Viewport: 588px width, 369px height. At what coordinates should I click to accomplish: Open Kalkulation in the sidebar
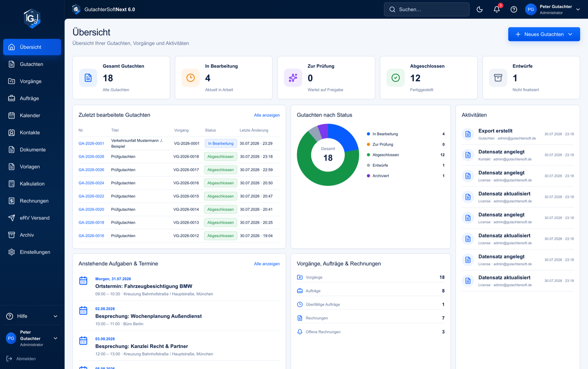(x=32, y=184)
